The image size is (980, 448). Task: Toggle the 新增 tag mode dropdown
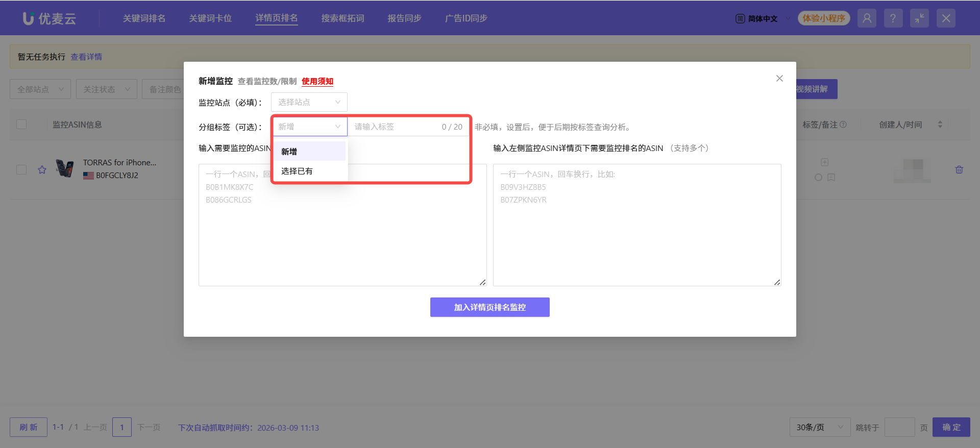tap(310, 127)
